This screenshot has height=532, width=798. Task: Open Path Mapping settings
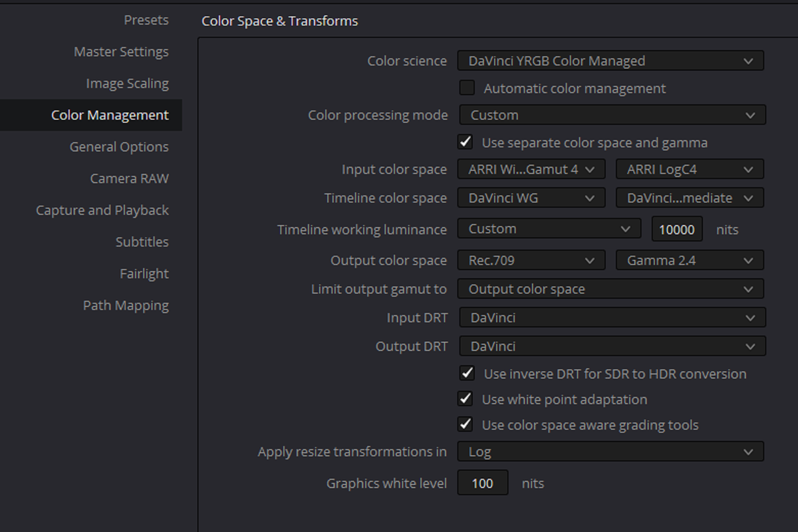[x=126, y=306]
